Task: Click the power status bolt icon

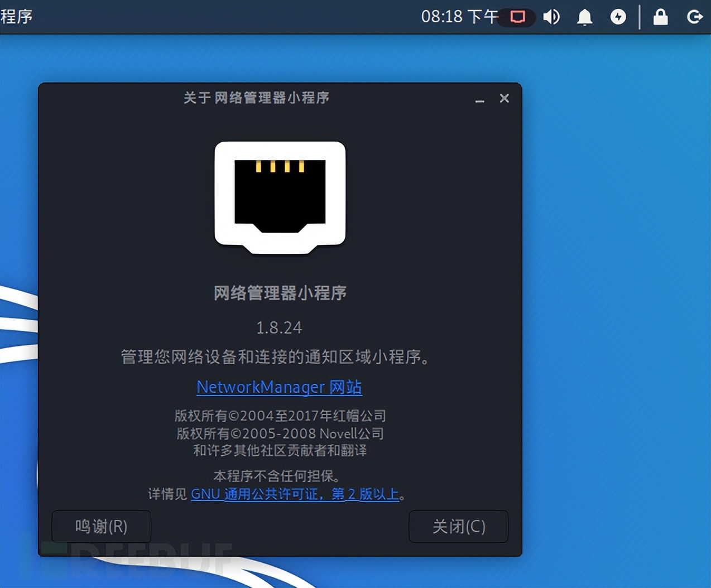Action: (x=618, y=17)
